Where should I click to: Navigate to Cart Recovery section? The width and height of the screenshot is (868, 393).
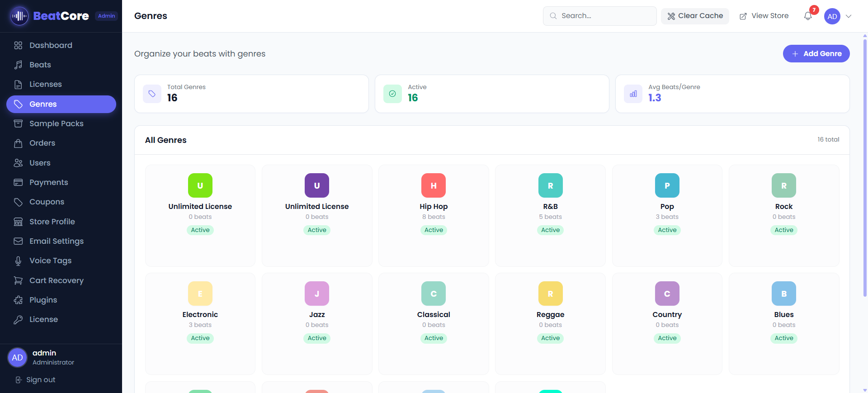point(56,280)
